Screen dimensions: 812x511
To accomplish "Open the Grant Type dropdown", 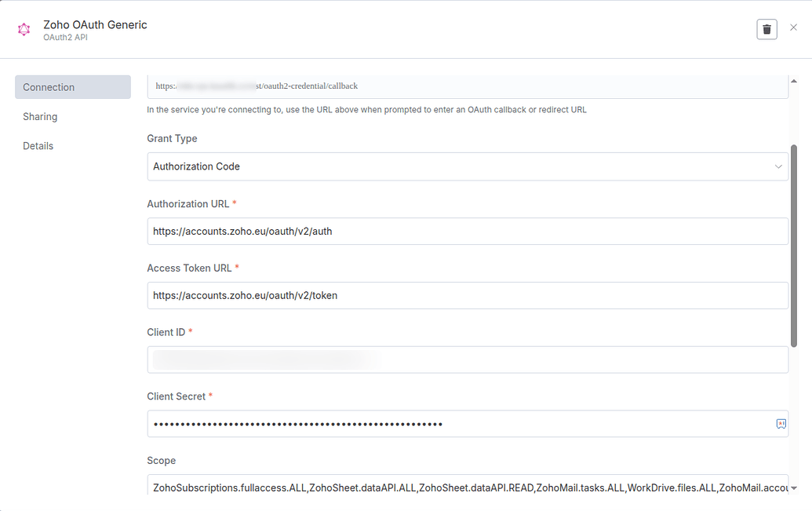I will (x=468, y=166).
